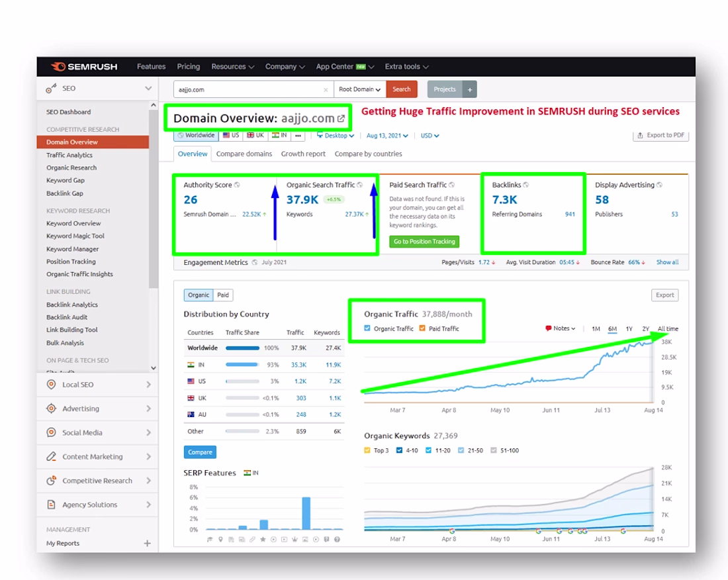
Task: Click the SEO section key icon
Action: click(51, 88)
